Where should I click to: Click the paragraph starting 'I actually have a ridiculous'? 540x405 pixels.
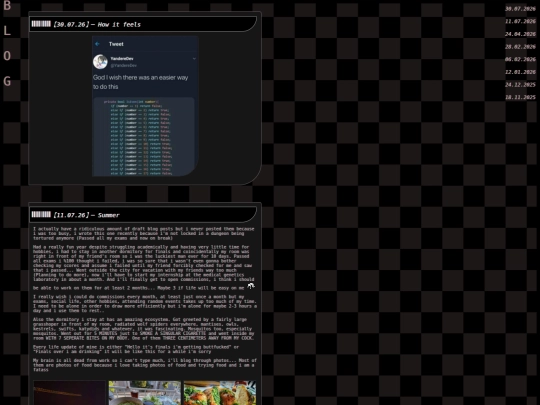144,233
